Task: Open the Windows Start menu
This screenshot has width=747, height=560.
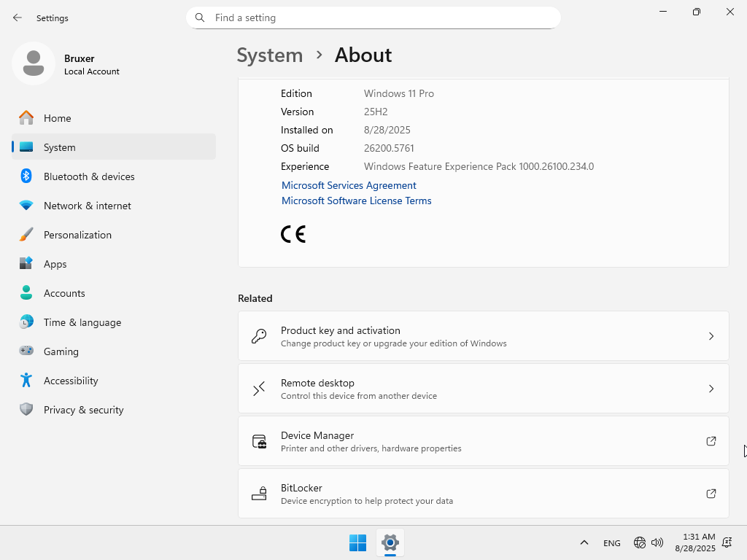Action: click(357, 542)
